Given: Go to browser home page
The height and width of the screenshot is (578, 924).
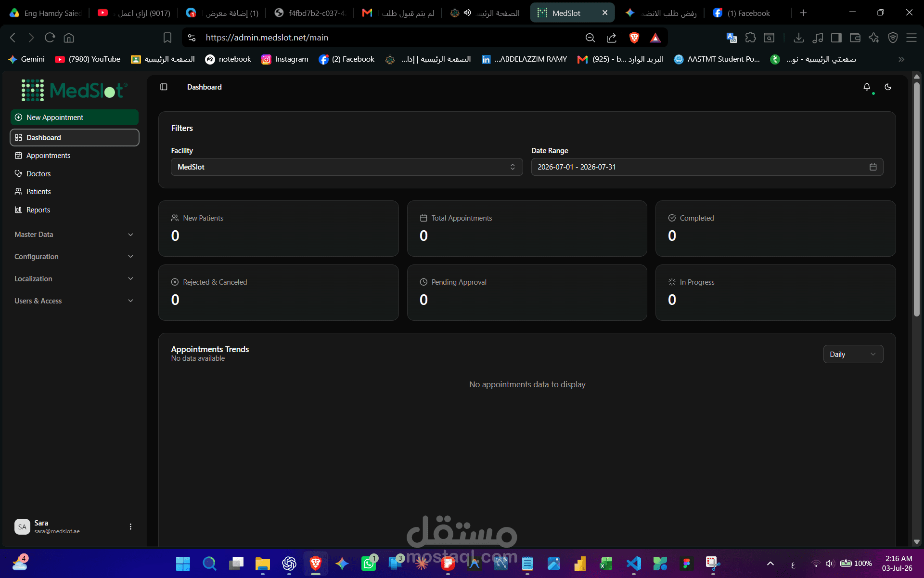Looking at the screenshot, I should [69, 38].
